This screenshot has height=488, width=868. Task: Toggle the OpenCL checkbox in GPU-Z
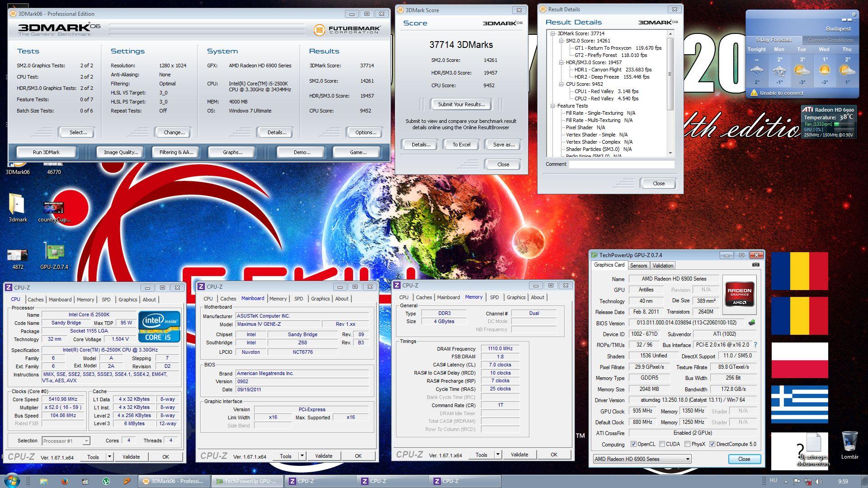633,444
